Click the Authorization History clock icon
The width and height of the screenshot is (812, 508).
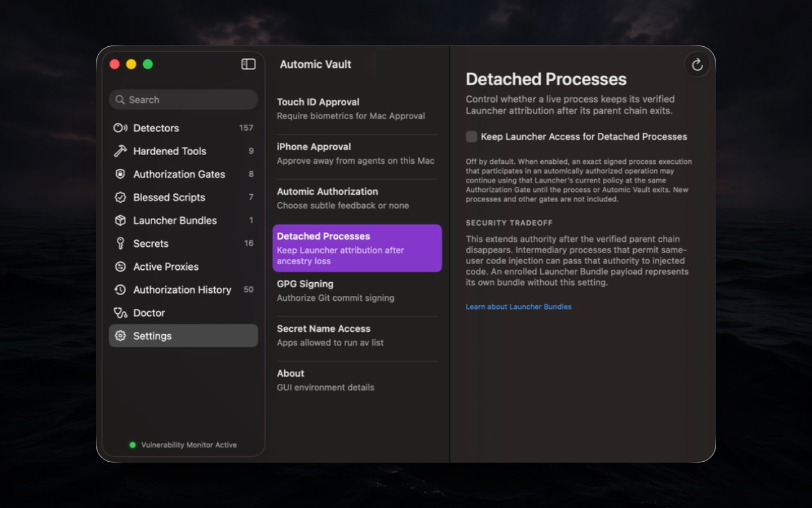(x=120, y=290)
